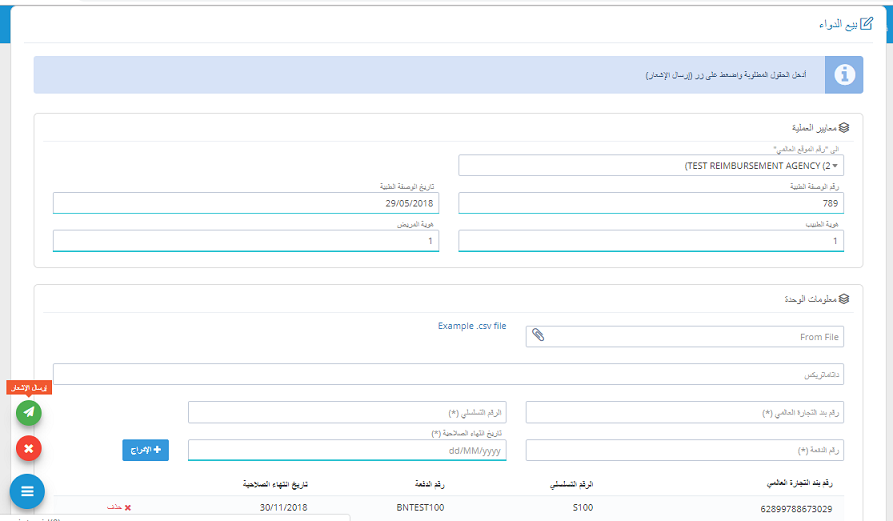Click the blue الإدراج insert button
The height and width of the screenshot is (521, 893).
pyautogui.click(x=146, y=450)
